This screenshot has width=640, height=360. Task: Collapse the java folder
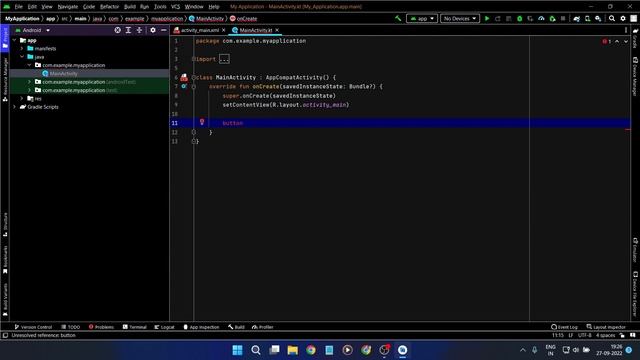[22, 57]
